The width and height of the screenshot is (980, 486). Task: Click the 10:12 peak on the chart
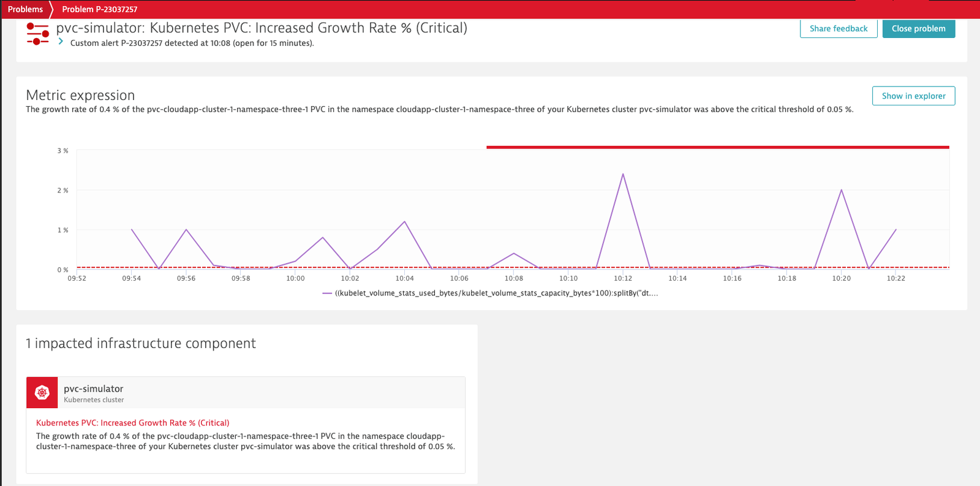[623, 174]
